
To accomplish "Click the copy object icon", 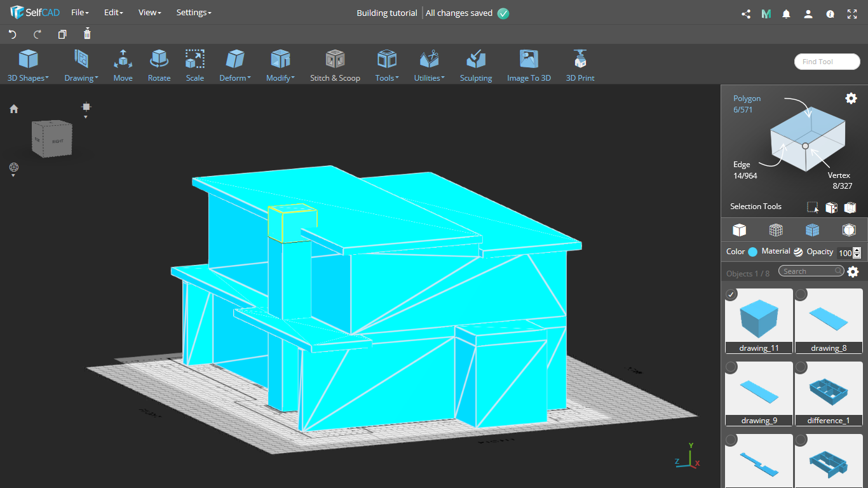I will click(x=62, y=34).
